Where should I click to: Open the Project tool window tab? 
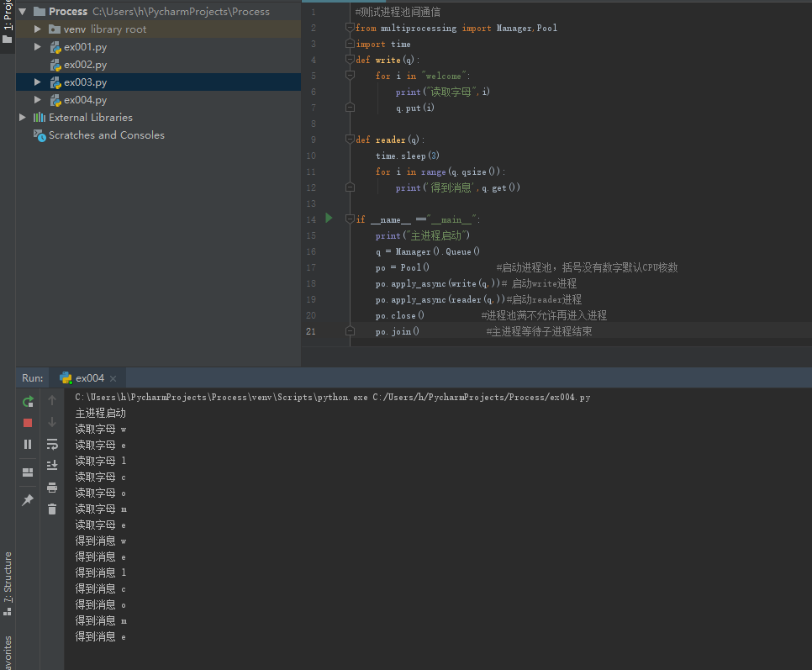click(8, 22)
